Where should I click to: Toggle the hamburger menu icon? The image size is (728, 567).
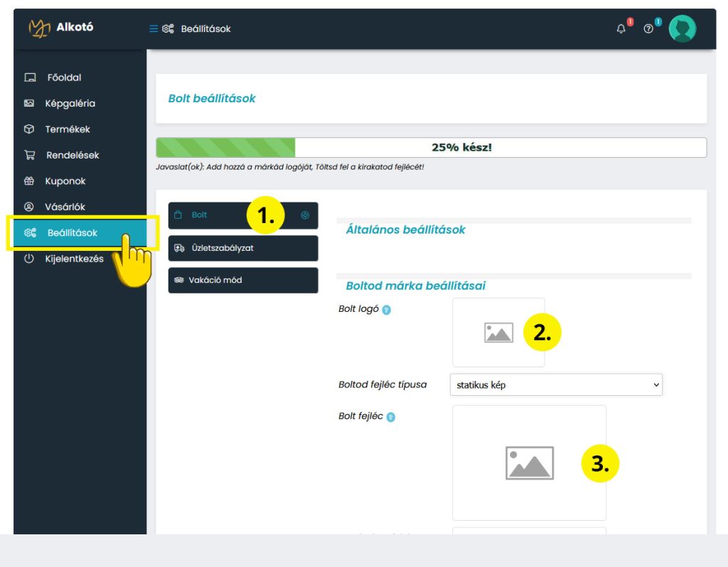(153, 29)
